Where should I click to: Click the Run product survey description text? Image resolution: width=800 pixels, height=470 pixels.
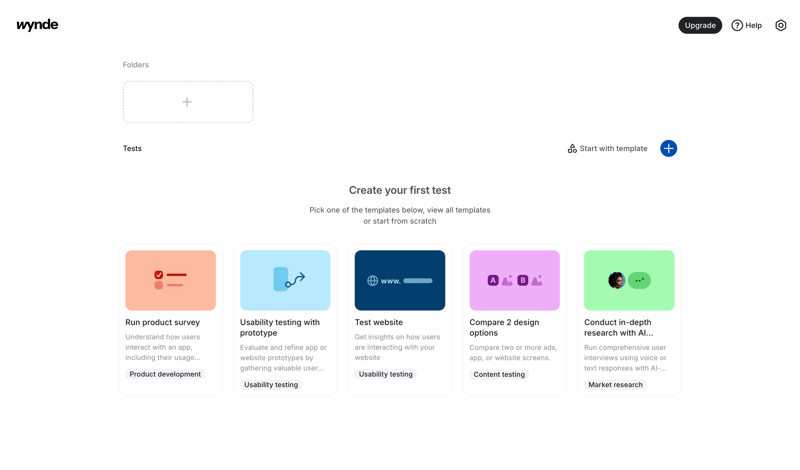[163, 347]
